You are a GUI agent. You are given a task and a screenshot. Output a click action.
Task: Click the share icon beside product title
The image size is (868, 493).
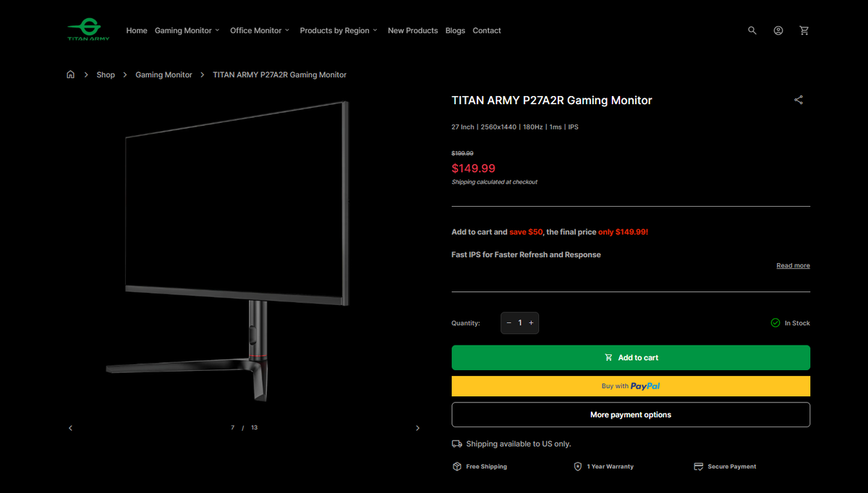[799, 100]
